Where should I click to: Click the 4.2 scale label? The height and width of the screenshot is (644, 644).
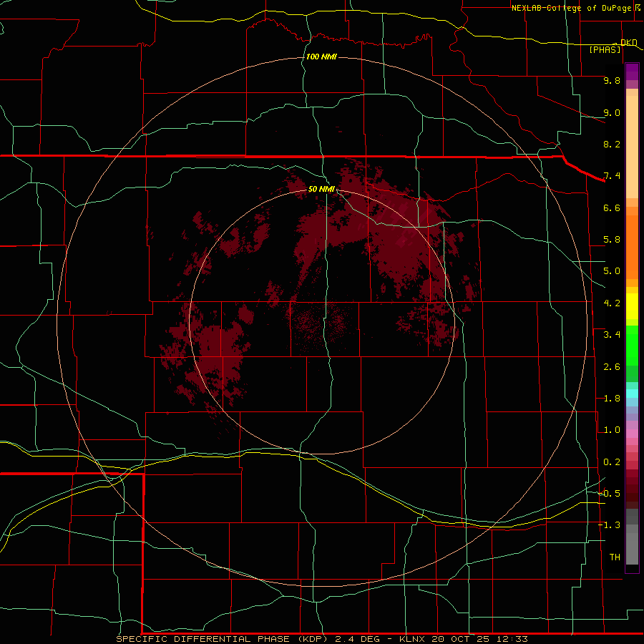coord(612,303)
